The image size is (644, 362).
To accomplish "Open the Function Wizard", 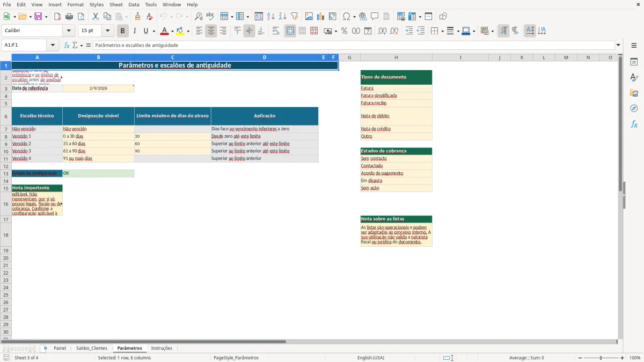I will coord(67,45).
